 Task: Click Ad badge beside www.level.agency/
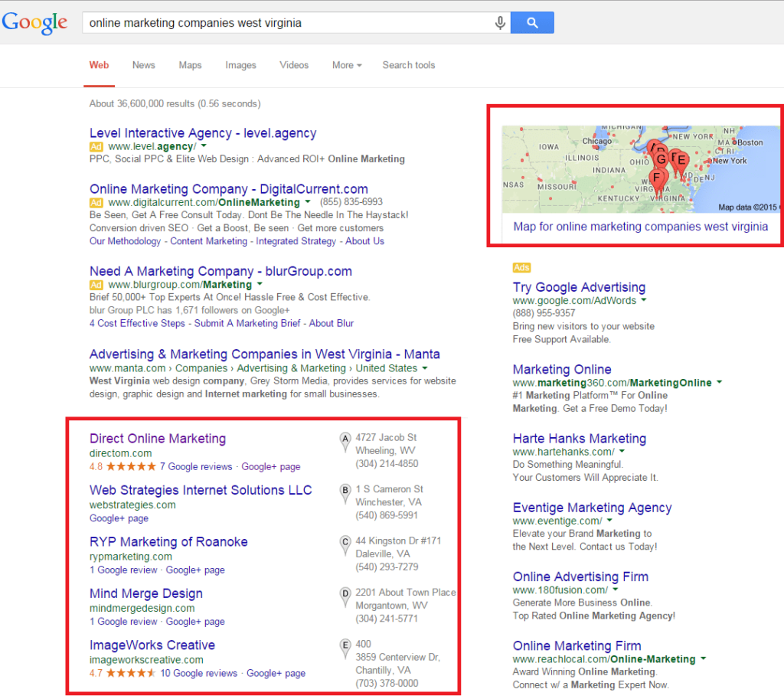coord(96,146)
